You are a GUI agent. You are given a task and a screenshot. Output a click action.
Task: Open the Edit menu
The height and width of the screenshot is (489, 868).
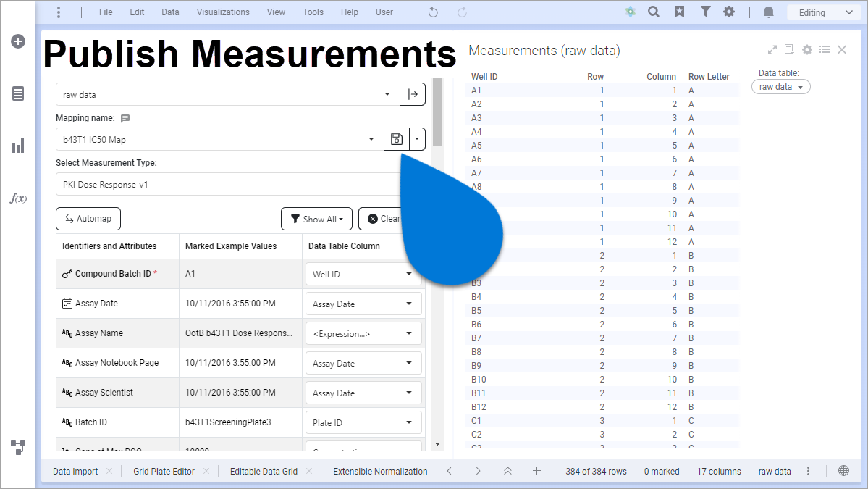tap(137, 12)
